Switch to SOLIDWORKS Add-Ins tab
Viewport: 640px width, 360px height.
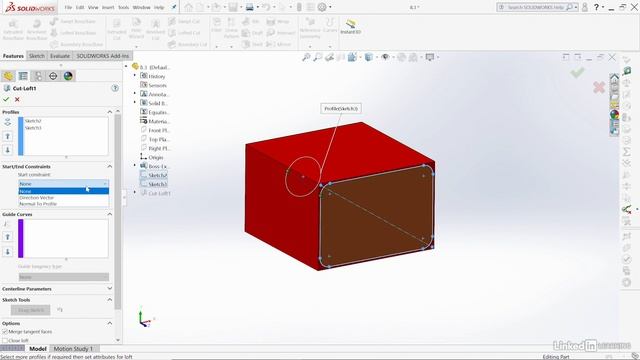click(x=102, y=56)
